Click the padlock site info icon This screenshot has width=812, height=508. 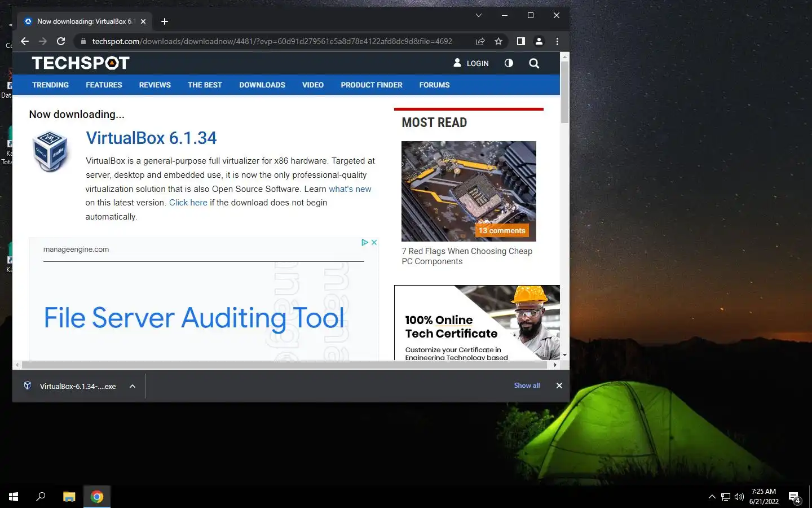click(x=83, y=41)
